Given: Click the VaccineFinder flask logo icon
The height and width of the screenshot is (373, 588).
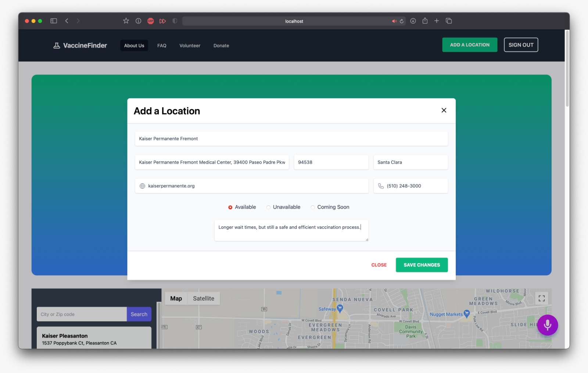Looking at the screenshot, I should [57, 46].
